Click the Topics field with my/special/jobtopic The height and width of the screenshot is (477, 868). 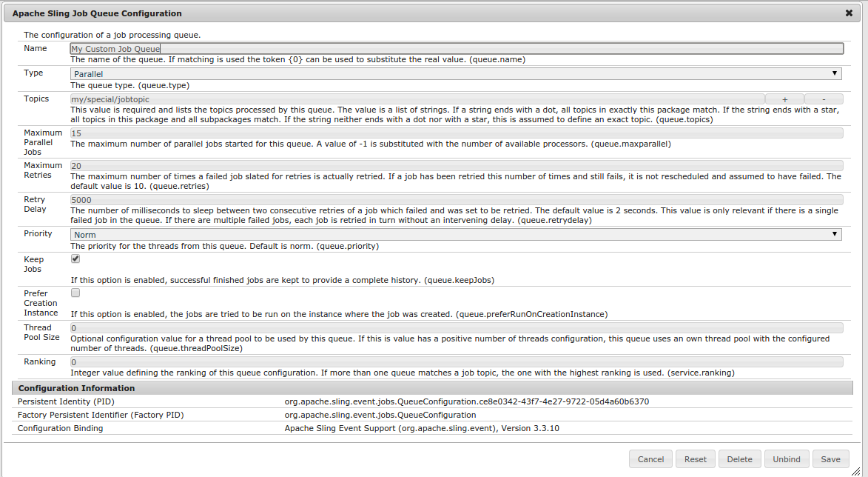pyautogui.click(x=417, y=99)
